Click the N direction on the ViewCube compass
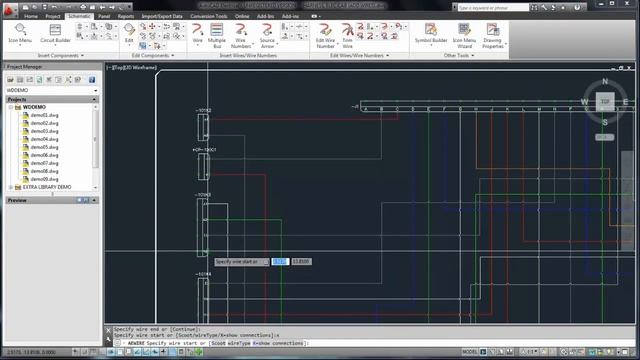 pos(605,82)
